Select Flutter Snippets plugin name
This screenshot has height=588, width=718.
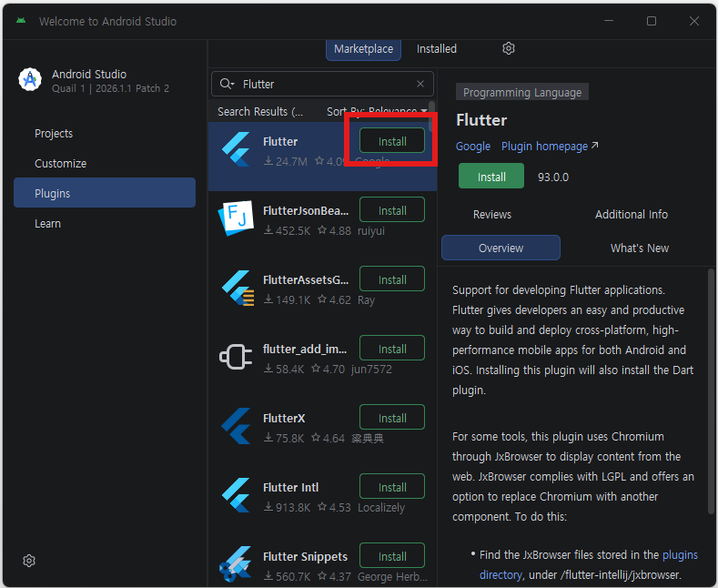(306, 556)
